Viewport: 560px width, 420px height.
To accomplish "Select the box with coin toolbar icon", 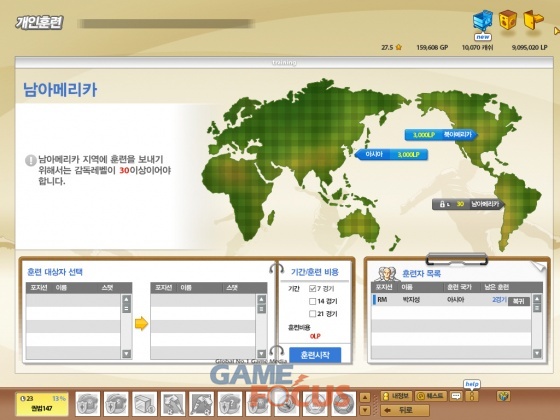I will 145,404.
